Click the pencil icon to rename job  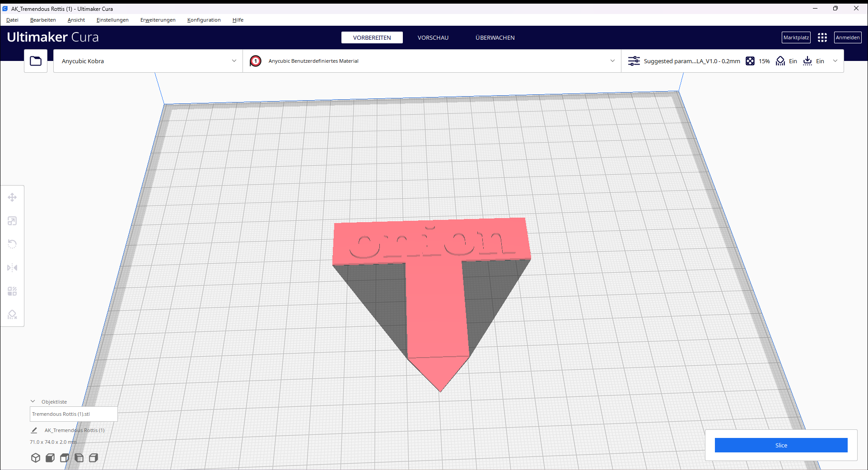click(34, 430)
